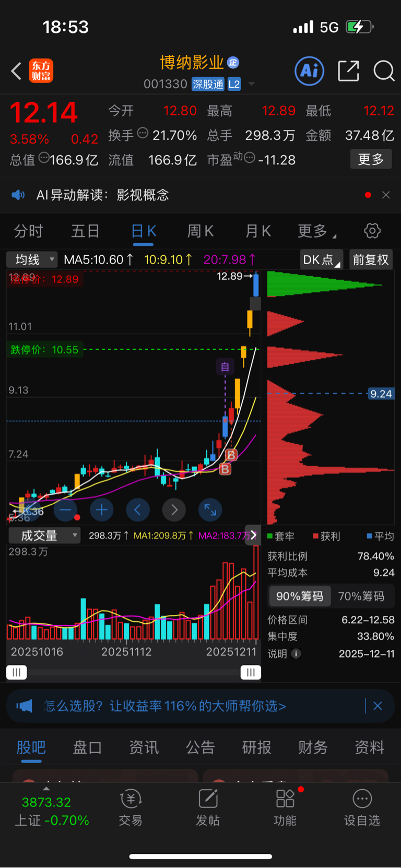Dismiss the AI异动解读 banner
Image resolution: width=401 pixels, height=868 pixels.
pyautogui.click(x=386, y=195)
